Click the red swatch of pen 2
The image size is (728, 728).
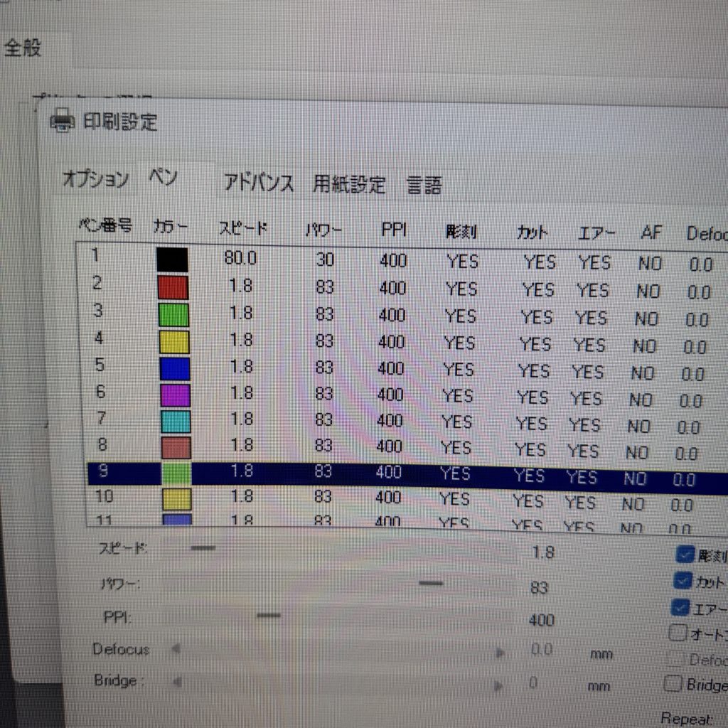(173, 287)
